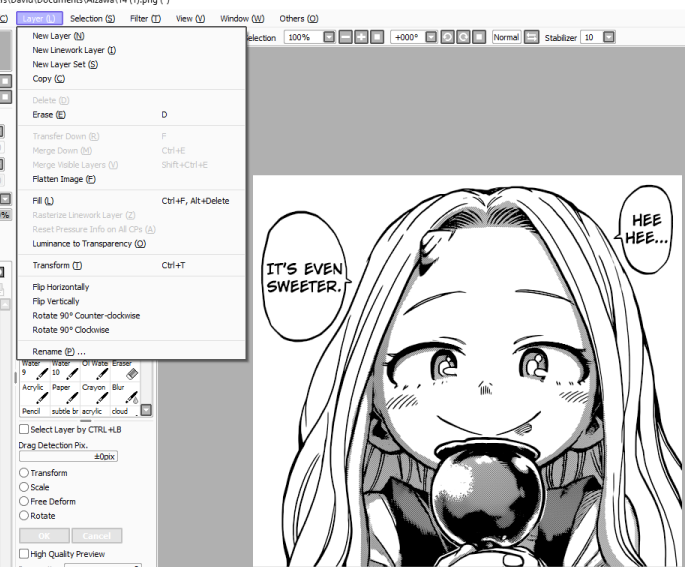Choose the Scale radio option
The height and width of the screenshot is (567, 685).
(x=24, y=487)
